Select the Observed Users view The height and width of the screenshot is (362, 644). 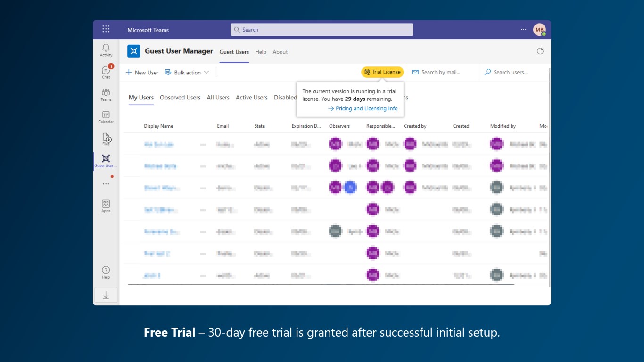click(x=180, y=98)
